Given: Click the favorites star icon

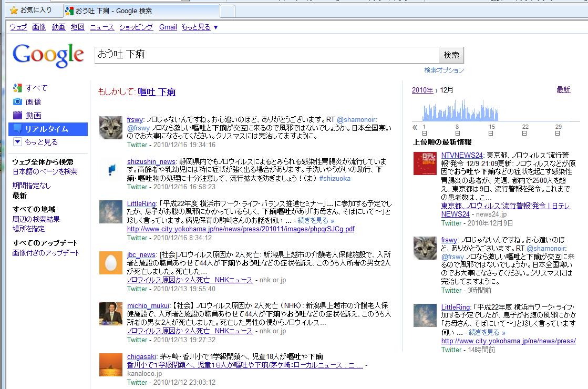Looking at the screenshot, I should click(14, 11).
